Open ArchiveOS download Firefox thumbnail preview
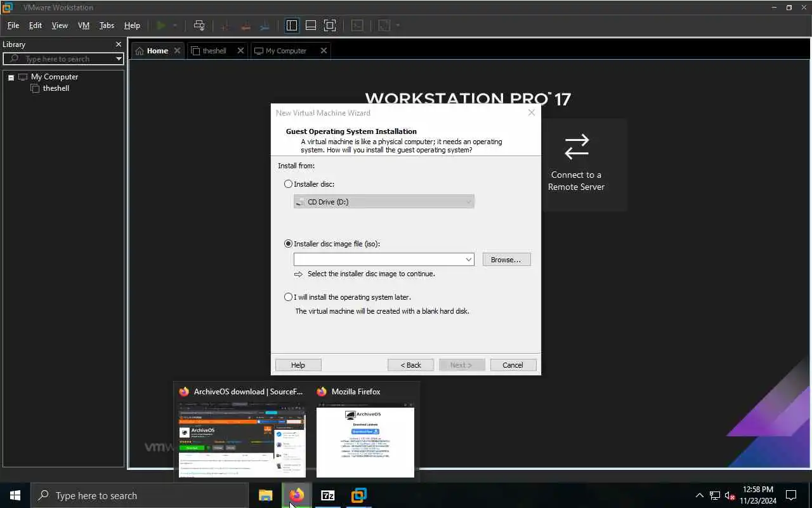 242,441
